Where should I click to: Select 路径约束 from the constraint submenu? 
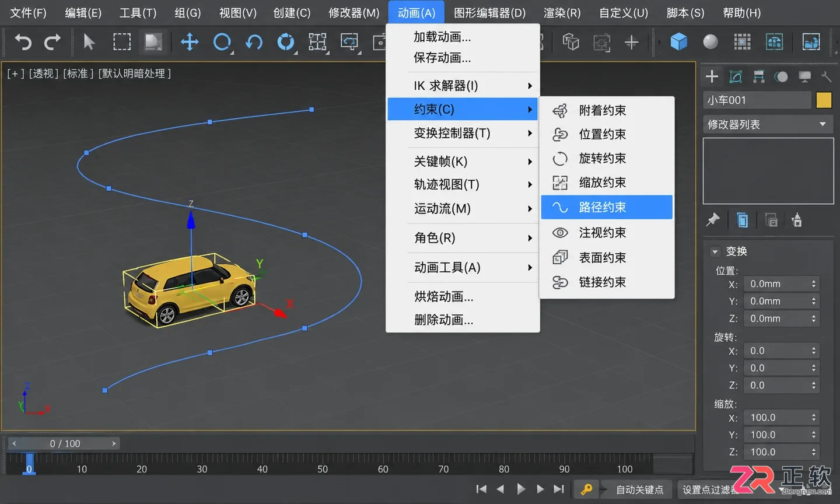[x=607, y=208]
